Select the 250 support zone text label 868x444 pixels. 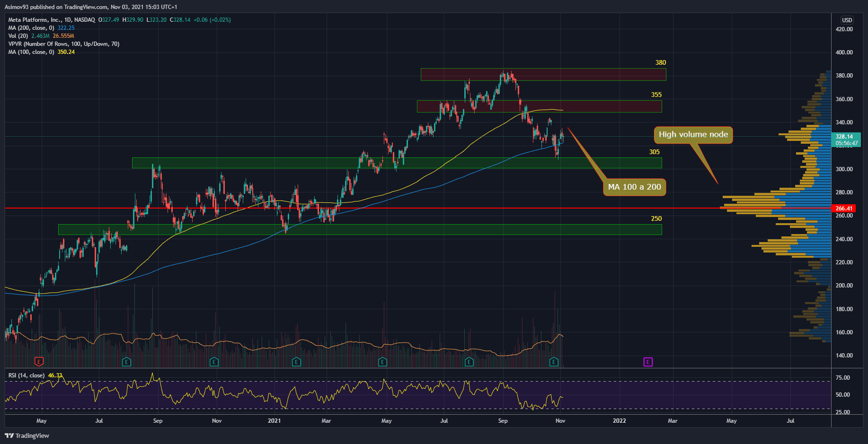656,218
